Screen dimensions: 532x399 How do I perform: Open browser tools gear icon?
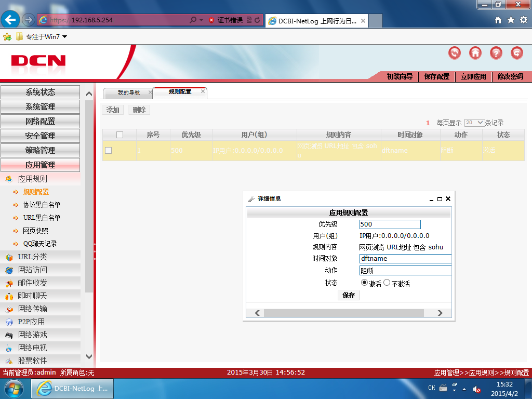click(524, 20)
